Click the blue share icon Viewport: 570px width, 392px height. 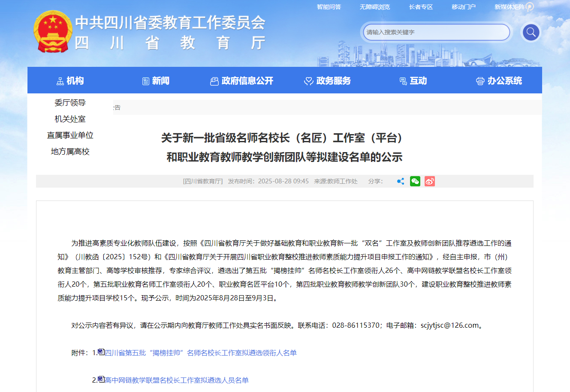point(401,181)
